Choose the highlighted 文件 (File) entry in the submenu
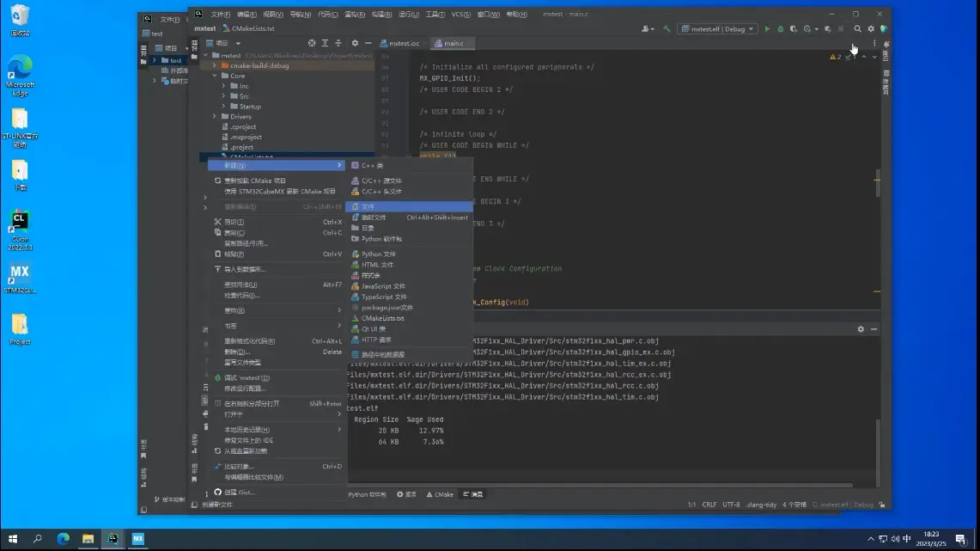Screen dimensions: 980x551 [368, 207]
